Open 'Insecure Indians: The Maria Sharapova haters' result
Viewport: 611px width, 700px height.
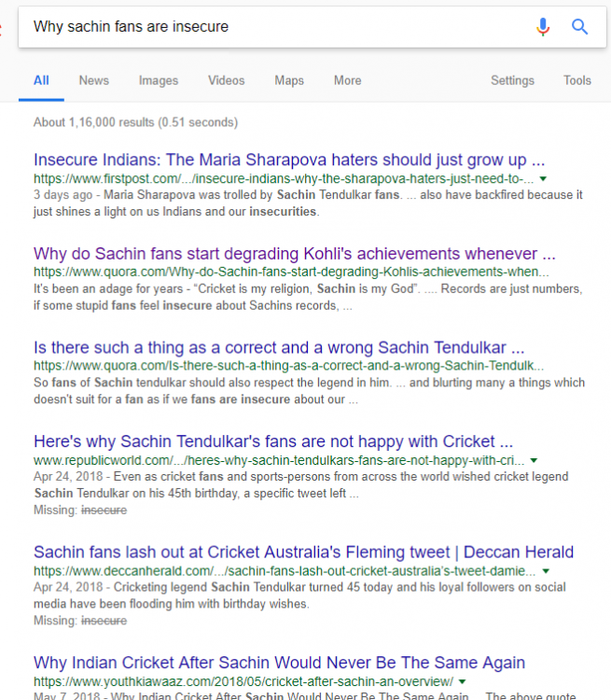[289, 160]
